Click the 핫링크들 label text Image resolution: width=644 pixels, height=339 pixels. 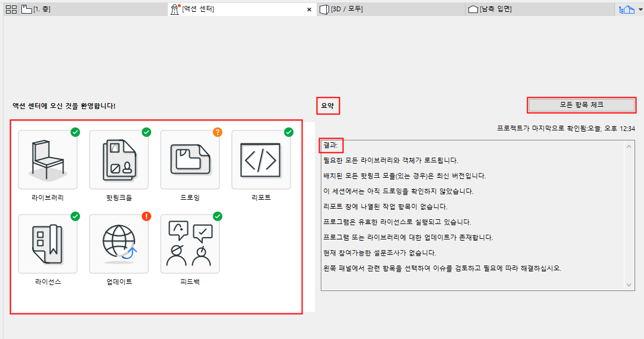coord(119,198)
